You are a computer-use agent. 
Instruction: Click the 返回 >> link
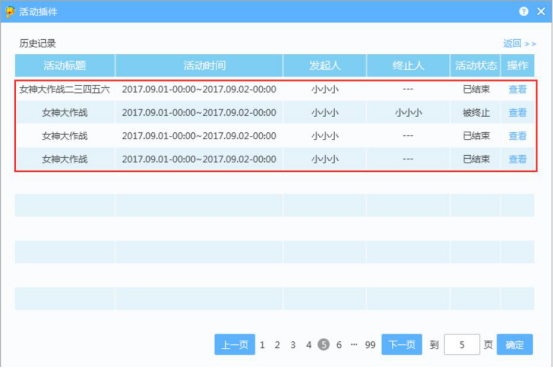coord(519,43)
